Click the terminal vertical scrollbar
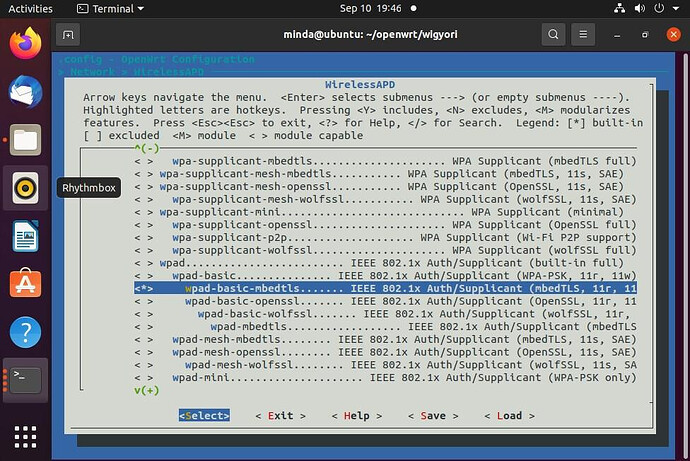 (685, 255)
